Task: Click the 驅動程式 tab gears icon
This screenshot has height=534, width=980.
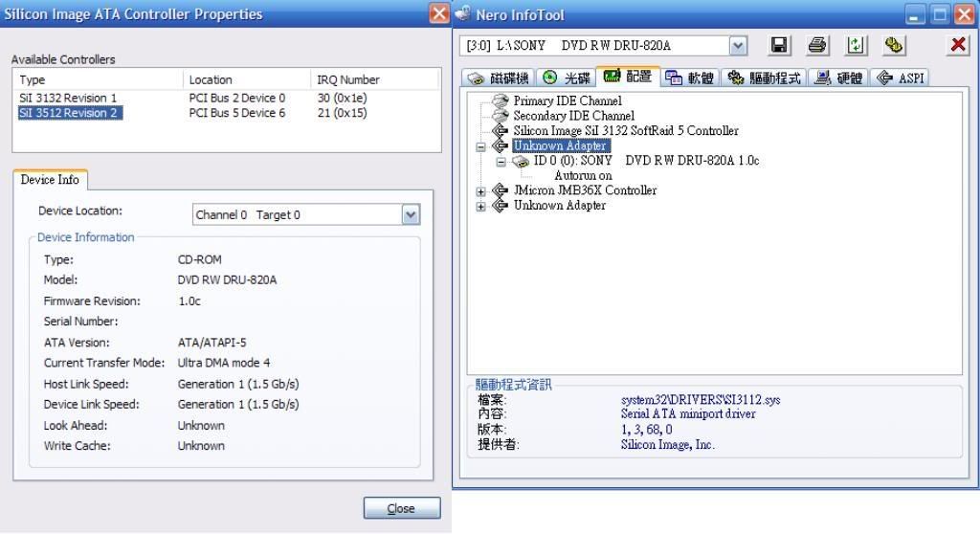Action: [x=736, y=78]
